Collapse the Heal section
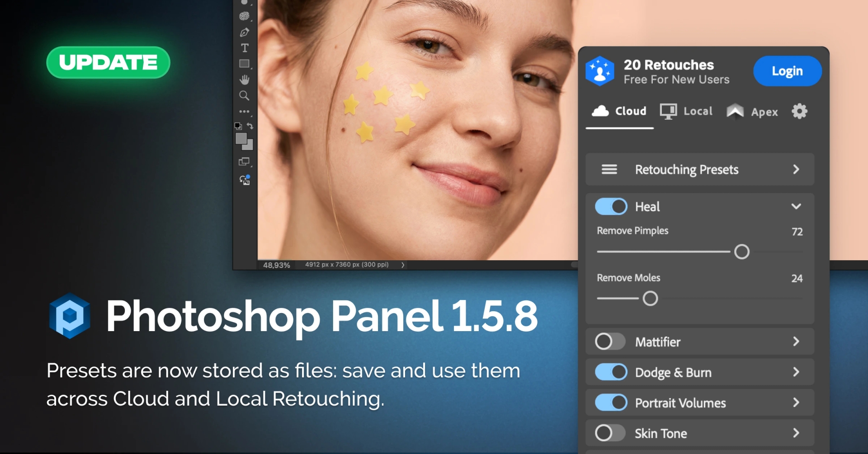The image size is (868, 454). coord(796,206)
